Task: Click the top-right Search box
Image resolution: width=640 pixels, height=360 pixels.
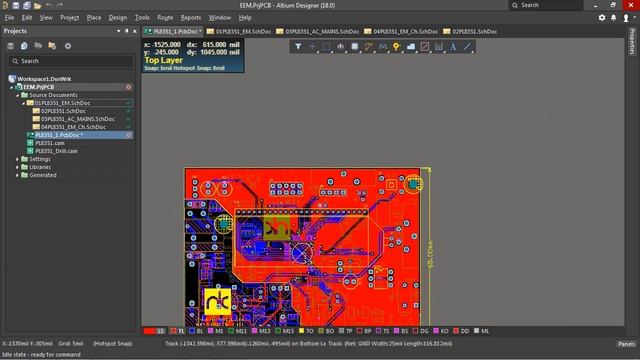Action: pyautogui.click(x=546, y=5)
